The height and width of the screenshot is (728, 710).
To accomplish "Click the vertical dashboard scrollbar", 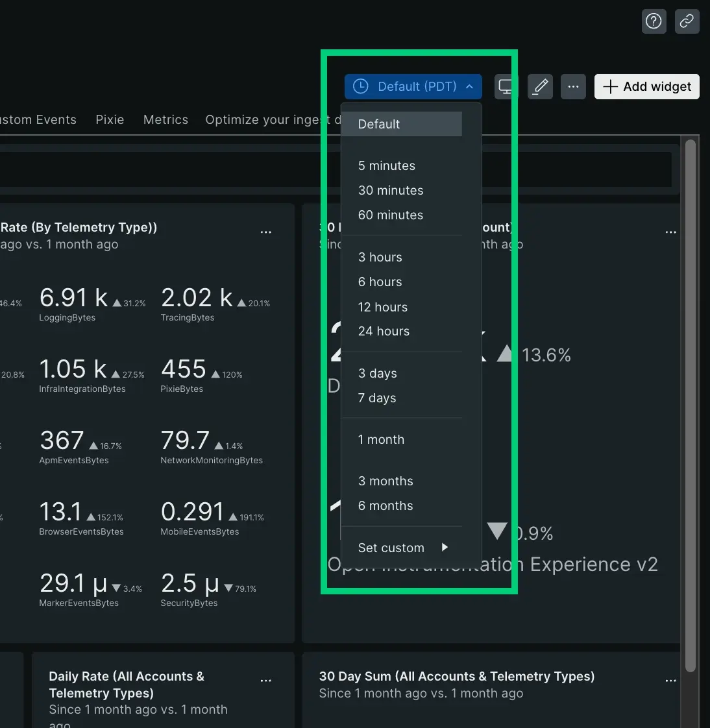I will 691,402.
